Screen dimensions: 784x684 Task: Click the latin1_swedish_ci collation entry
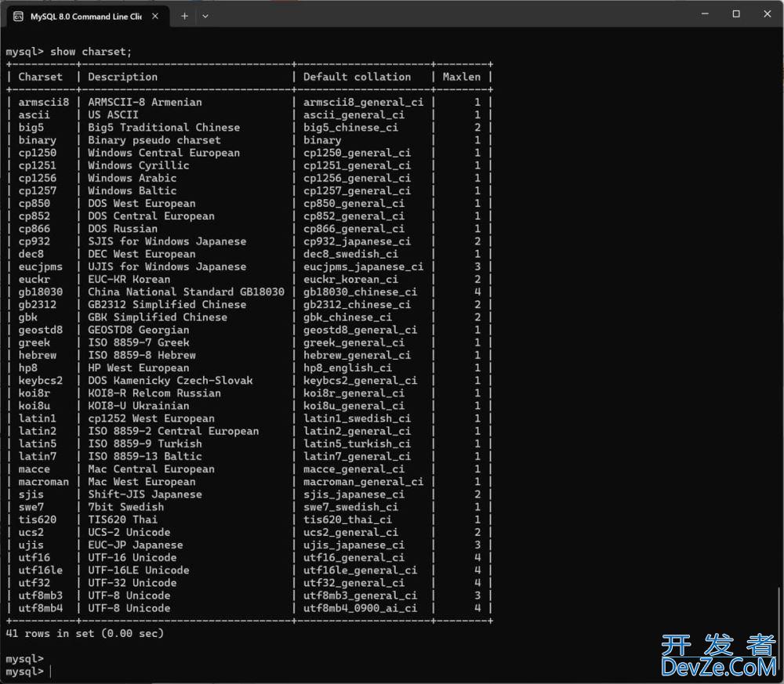pos(357,418)
